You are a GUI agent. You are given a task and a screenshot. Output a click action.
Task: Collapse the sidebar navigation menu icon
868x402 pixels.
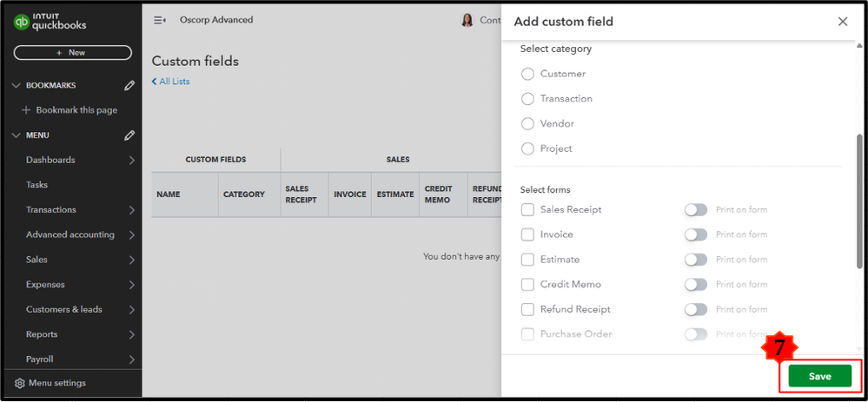coord(160,20)
